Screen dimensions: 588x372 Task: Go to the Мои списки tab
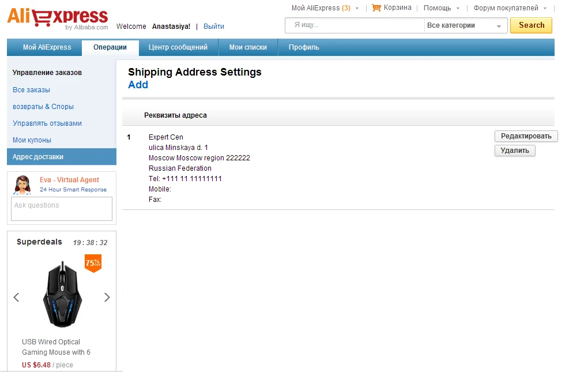(x=248, y=47)
